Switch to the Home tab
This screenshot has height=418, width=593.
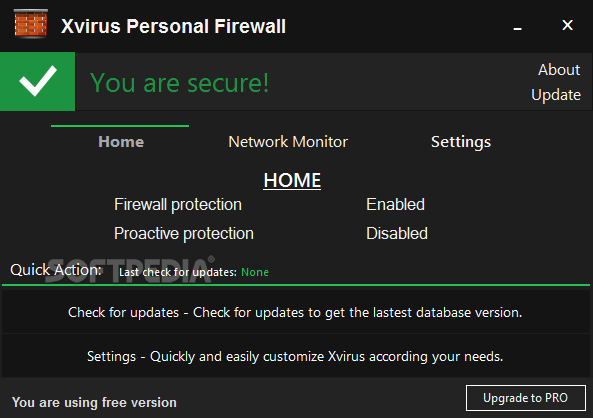(121, 142)
